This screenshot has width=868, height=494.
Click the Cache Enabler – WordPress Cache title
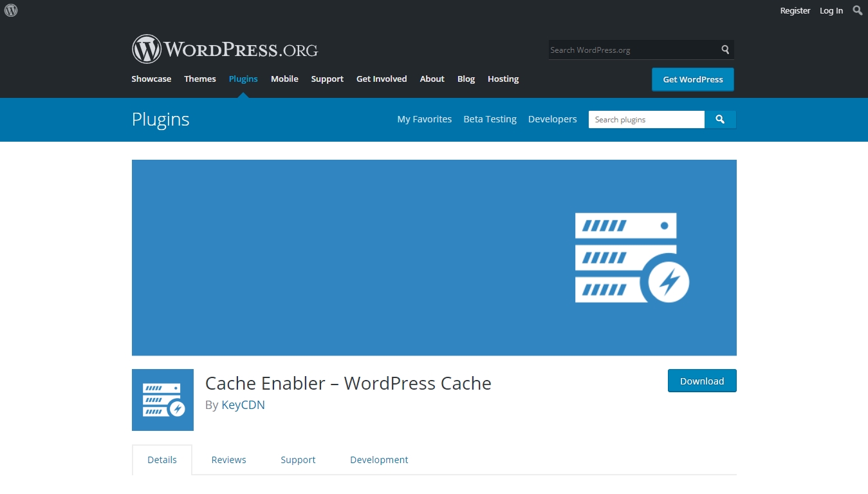[348, 383]
